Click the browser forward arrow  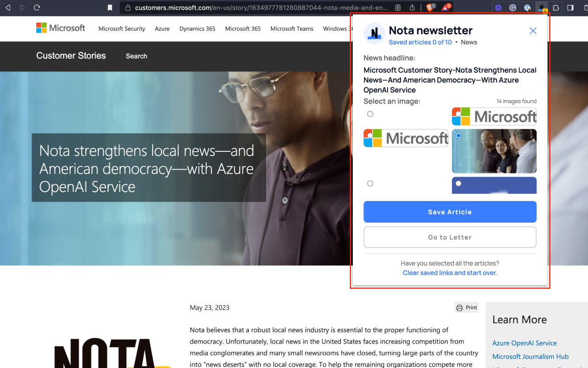tap(23, 8)
